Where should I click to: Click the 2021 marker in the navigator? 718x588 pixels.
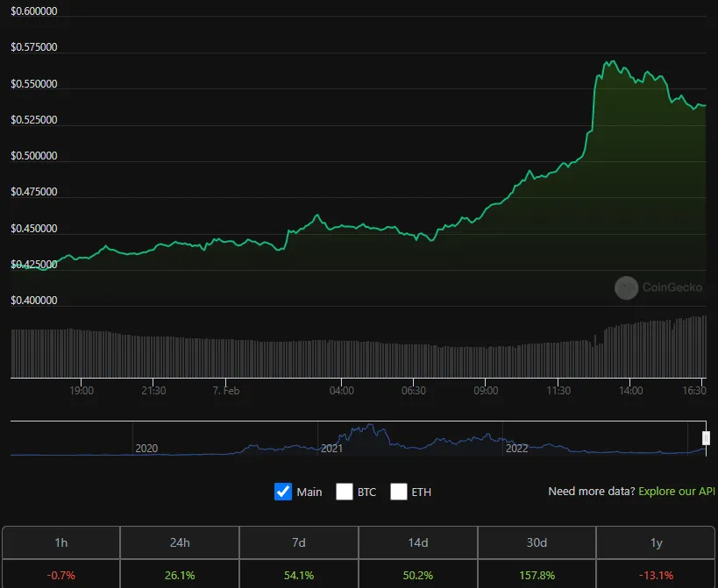(331, 449)
